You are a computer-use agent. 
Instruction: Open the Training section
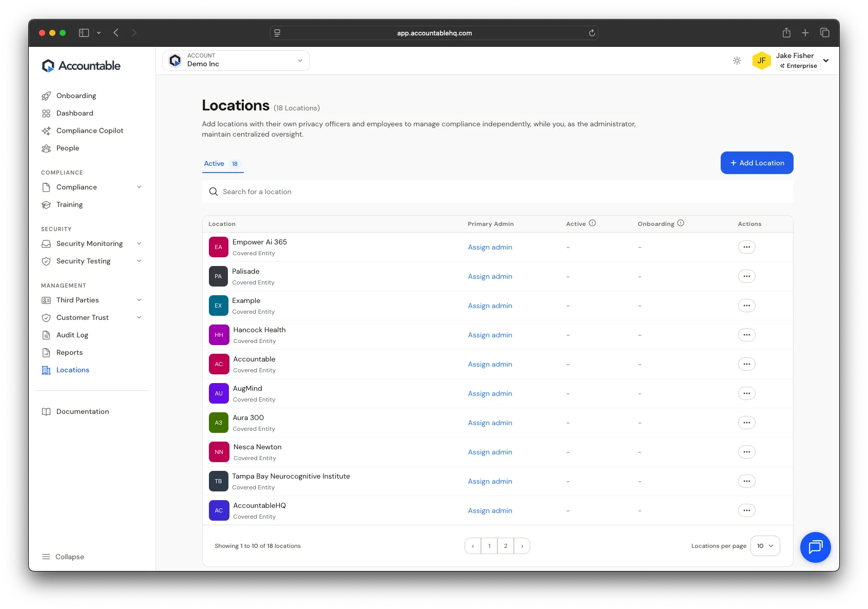coord(69,205)
